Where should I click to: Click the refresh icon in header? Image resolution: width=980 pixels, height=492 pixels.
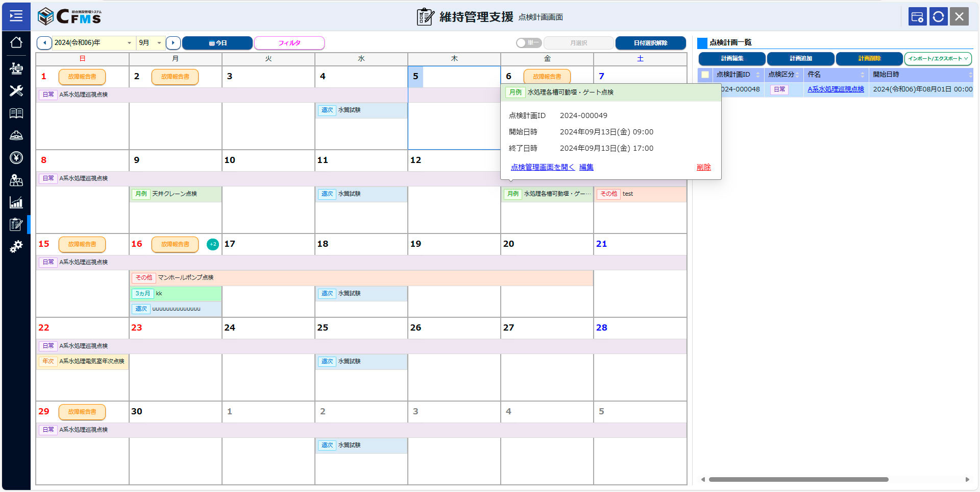(938, 17)
